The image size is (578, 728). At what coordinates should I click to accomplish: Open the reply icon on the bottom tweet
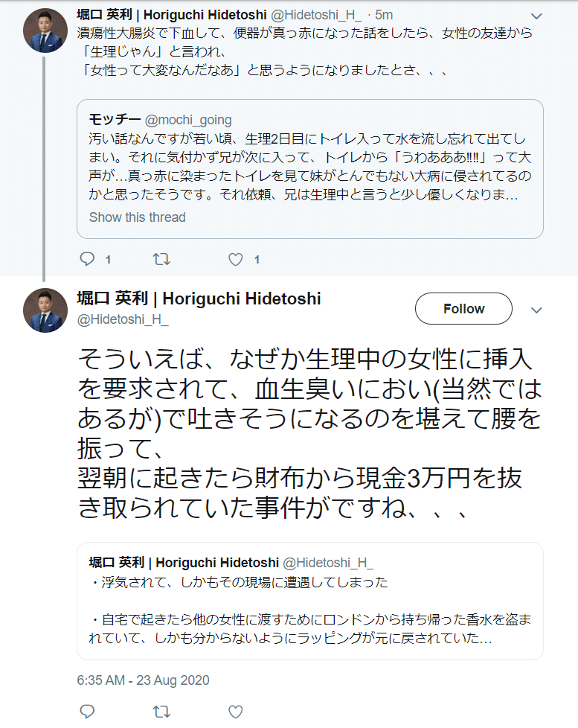coord(87,712)
